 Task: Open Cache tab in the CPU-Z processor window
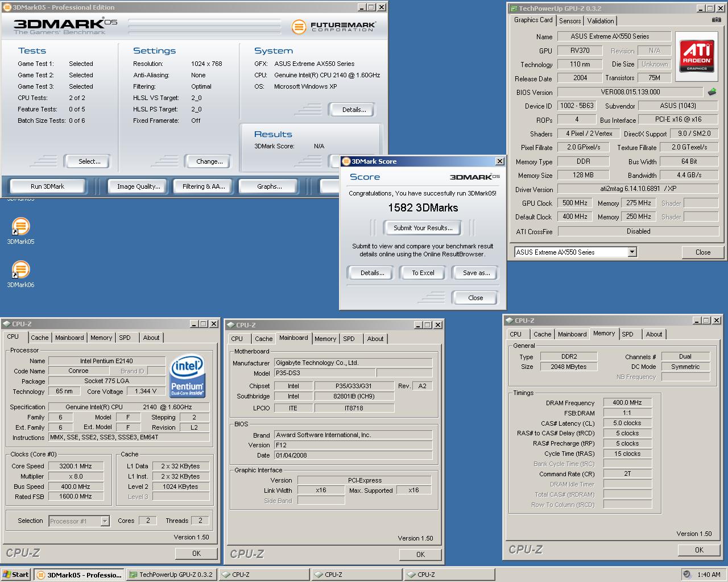click(40, 338)
